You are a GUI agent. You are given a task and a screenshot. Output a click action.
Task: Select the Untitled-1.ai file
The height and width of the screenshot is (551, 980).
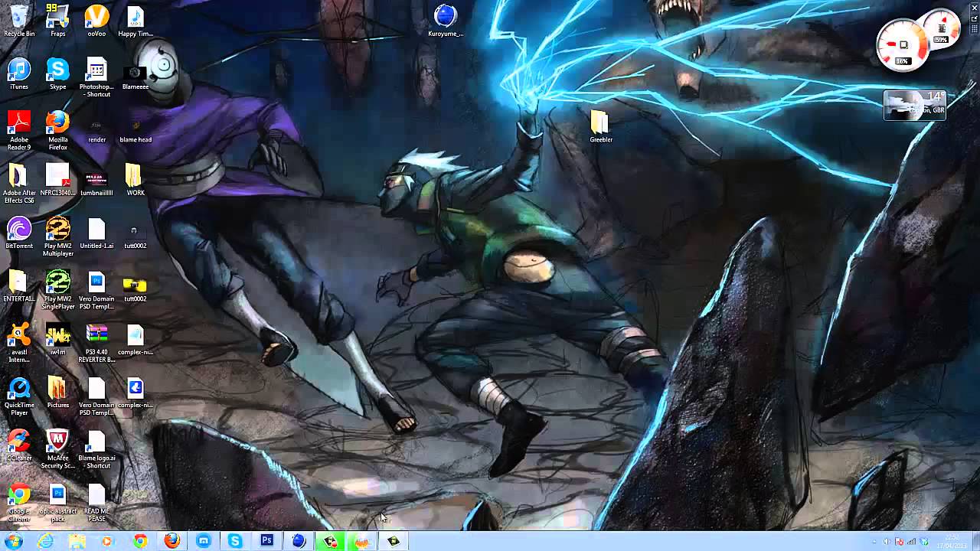tap(96, 233)
